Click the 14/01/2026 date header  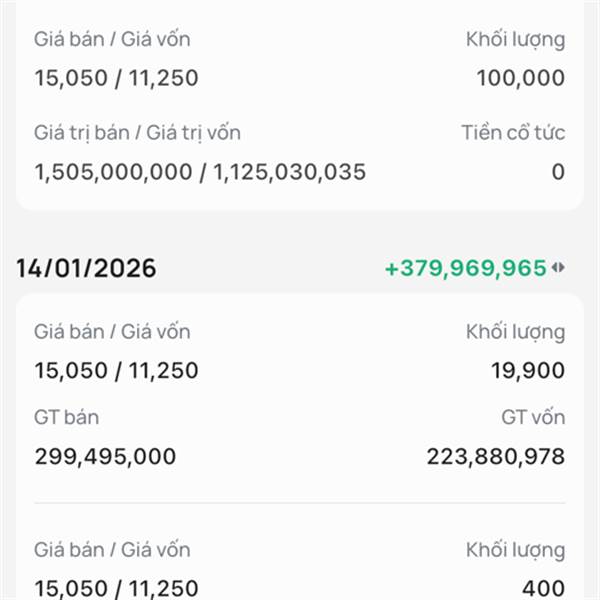(86, 268)
